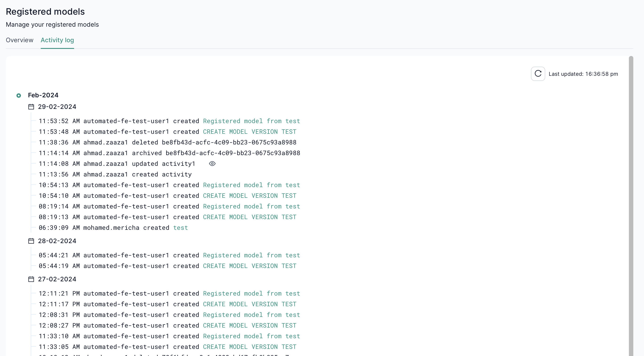Image resolution: width=644 pixels, height=356 pixels.
Task: Open CREATE MODEL VERSION TEST at 10:54:10
Action: click(249, 196)
